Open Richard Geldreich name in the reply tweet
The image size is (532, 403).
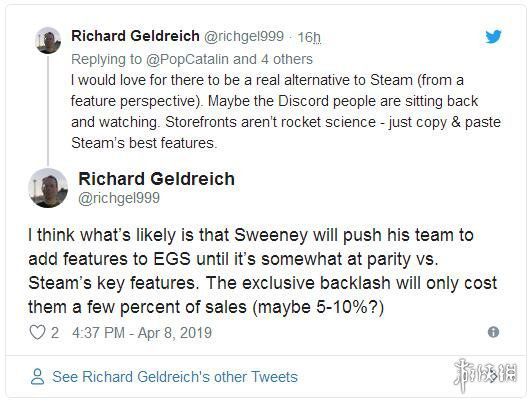tap(135, 36)
